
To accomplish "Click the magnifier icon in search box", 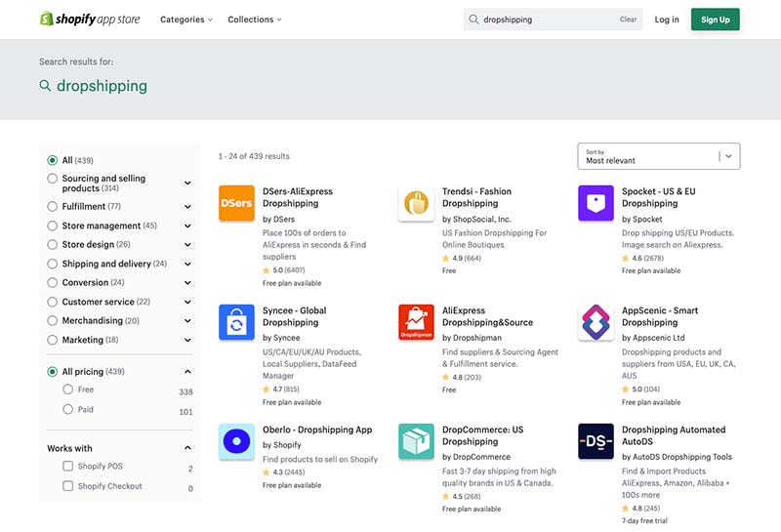I will pyautogui.click(x=473, y=20).
